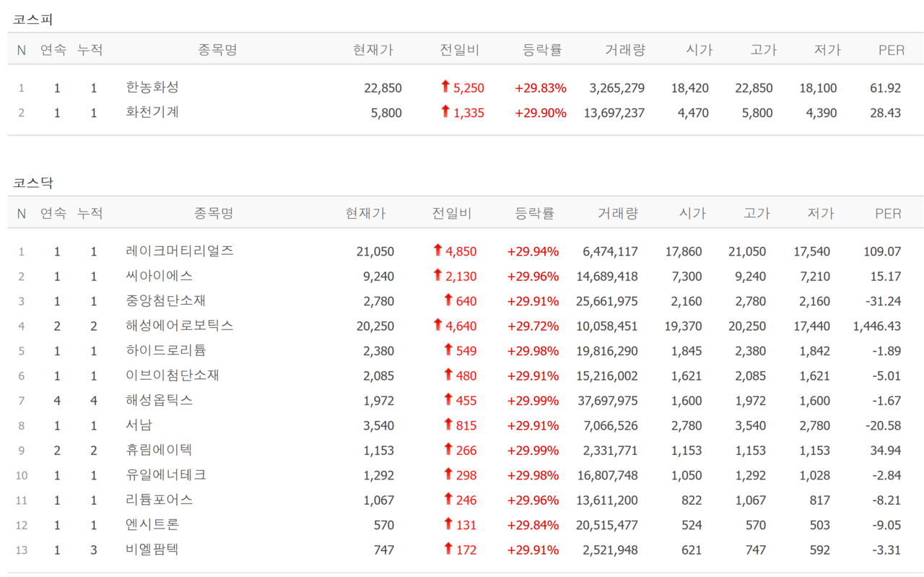Click the red up arrow beside 480
This screenshot has width=924, height=577.
click(x=448, y=375)
